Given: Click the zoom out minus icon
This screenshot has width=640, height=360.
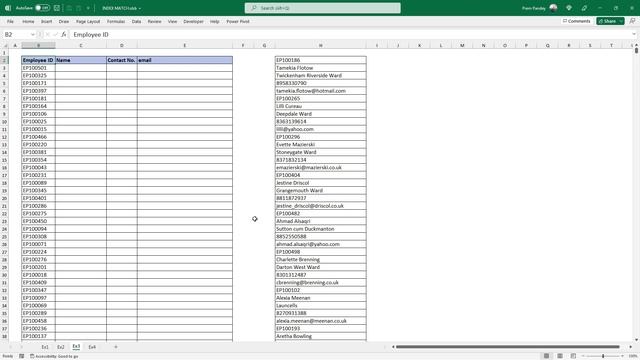Looking at the screenshot, I should [584, 356].
